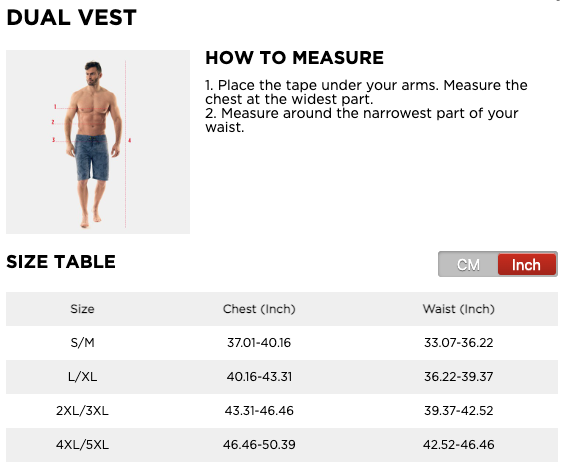The image size is (562, 462).
Task: Select waist value 39.37-42.52
Action: coord(459,411)
